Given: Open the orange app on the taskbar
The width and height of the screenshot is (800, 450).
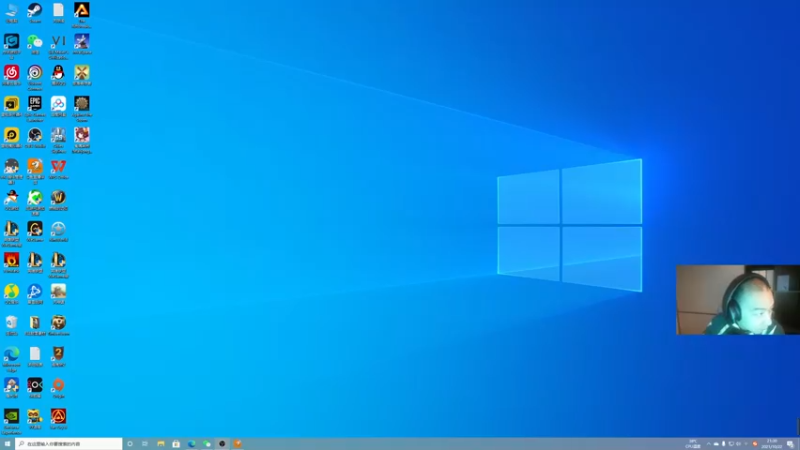Looking at the screenshot, I should [237, 444].
